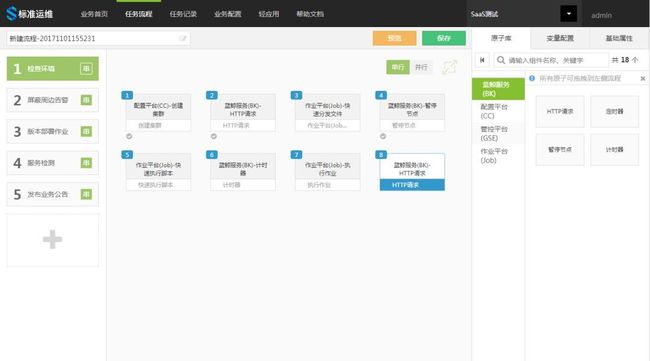Image resolution: width=650 pixels, height=361 pixels.
Task: Select 作业平台(Job) category
Action: coord(498,156)
